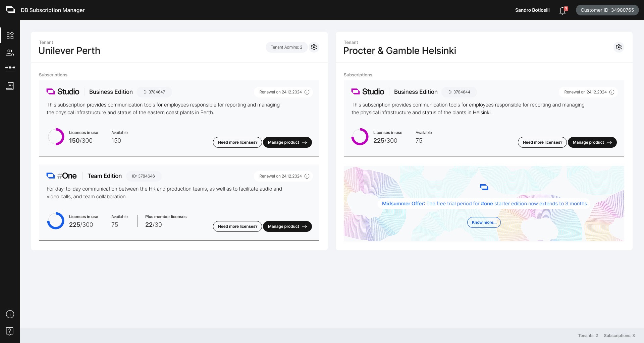Click the Know more... button in banner
The image size is (644, 343).
click(484, 222)
